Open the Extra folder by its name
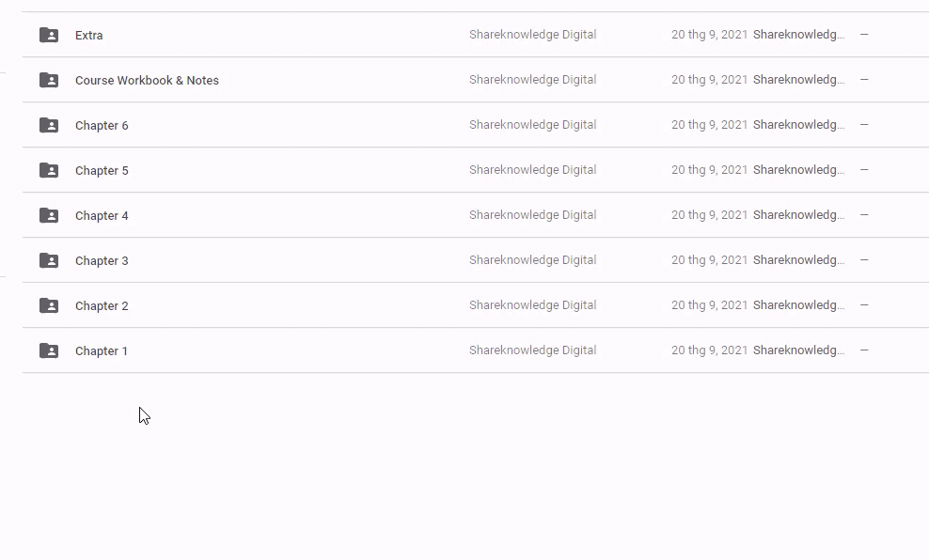Screen dimensions: 929x560 pyautogui.click(x=89, y=36)
